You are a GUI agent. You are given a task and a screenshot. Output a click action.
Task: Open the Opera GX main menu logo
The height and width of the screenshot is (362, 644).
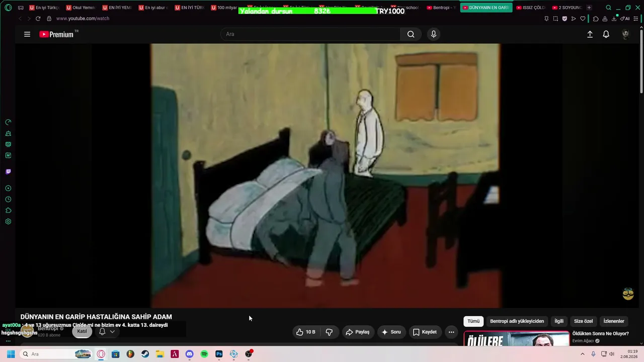pos(8,8)
